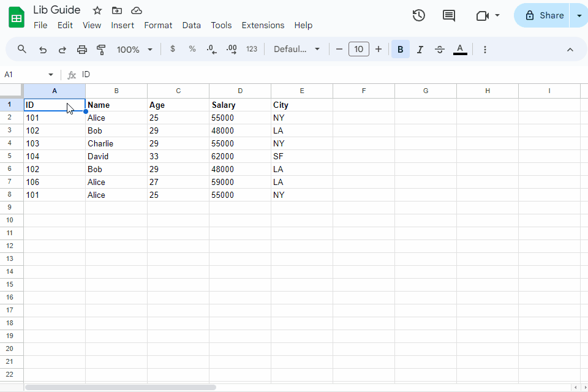This screenshot has height=392, width=588.
Task: Print the spreadsheet
Action: [81, 50]
